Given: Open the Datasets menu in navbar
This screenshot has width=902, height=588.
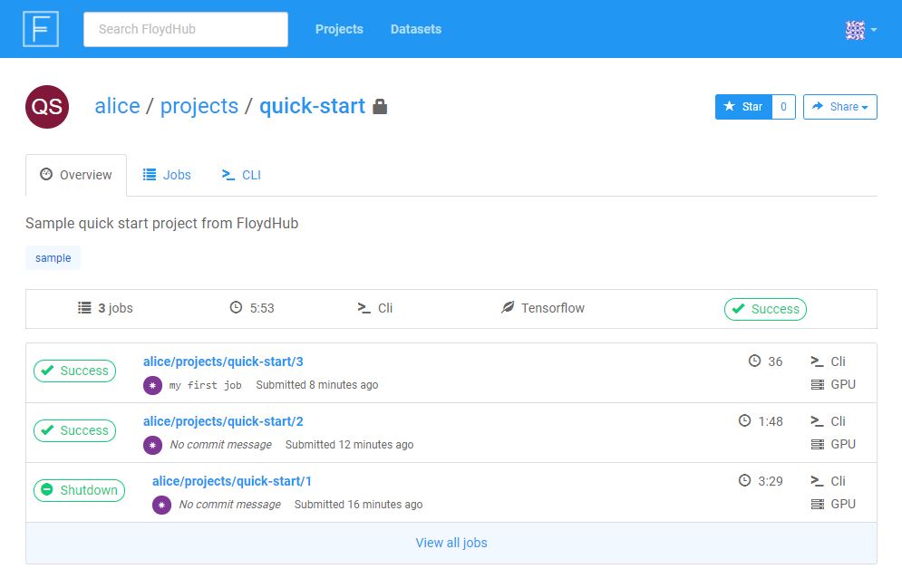Looking at the screenshot, I should [x=415, y=29].
